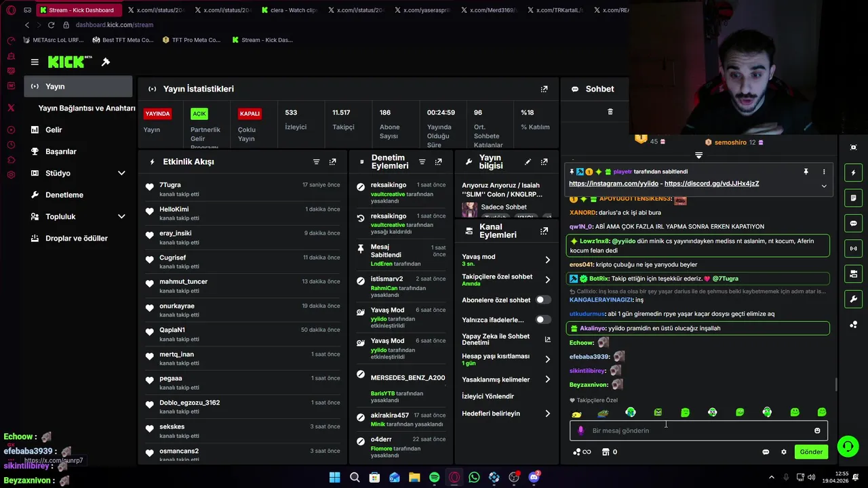Viewport: 868px width, 488px height.
Task: Open the emoji picker in chat input
Action: click(x=817, y=430)
